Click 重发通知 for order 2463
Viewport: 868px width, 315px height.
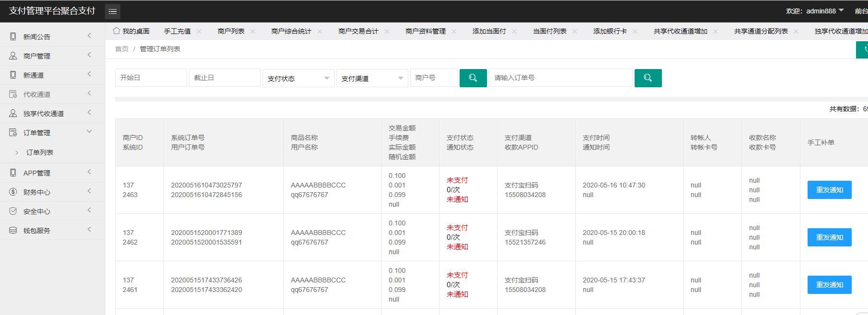[829, 190]
